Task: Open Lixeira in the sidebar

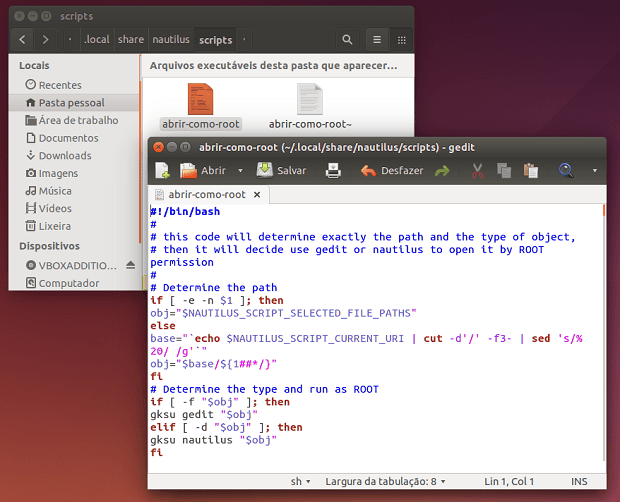Action: pyautogui.click(x=74, y=226)
